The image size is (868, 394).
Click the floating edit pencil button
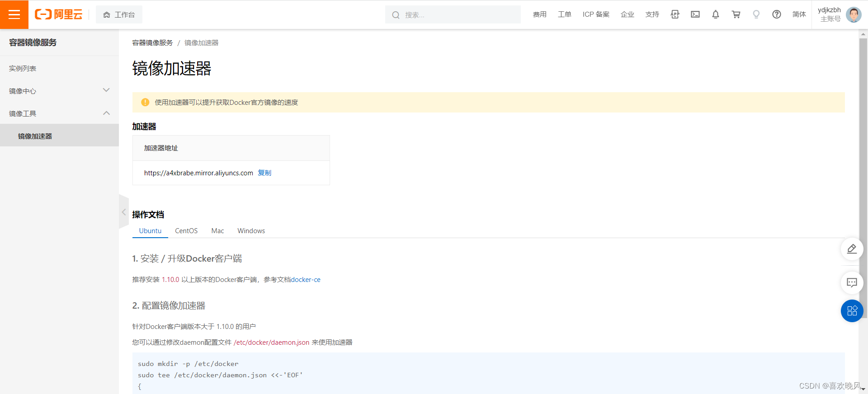[x=852, y=249]
